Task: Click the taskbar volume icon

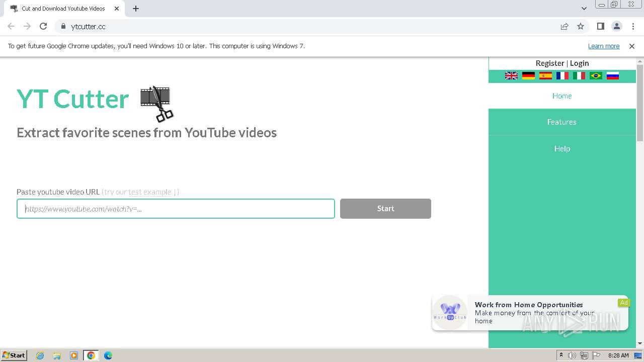Action: 572,355
